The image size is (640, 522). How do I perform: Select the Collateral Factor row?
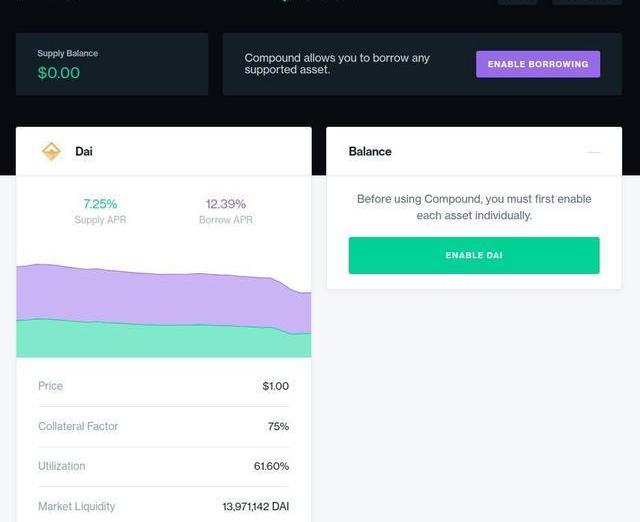pyautogui.click(x=163, y=426)
